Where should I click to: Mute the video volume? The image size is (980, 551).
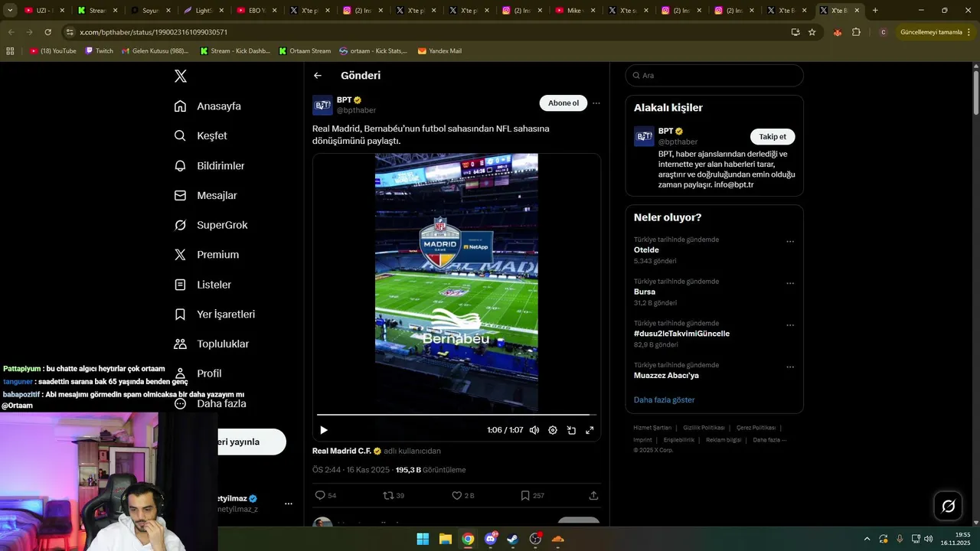coord(534,430)
